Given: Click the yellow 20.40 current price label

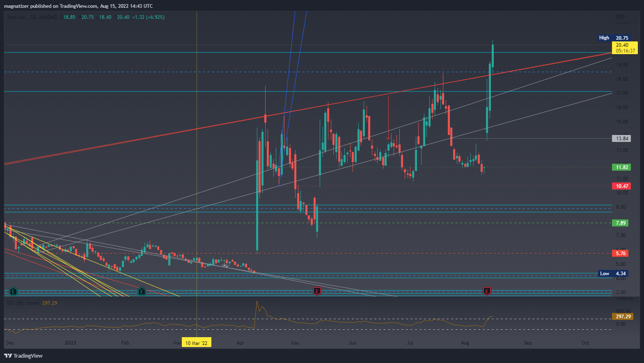Looking at the screenshot, I should click(624, 48).
